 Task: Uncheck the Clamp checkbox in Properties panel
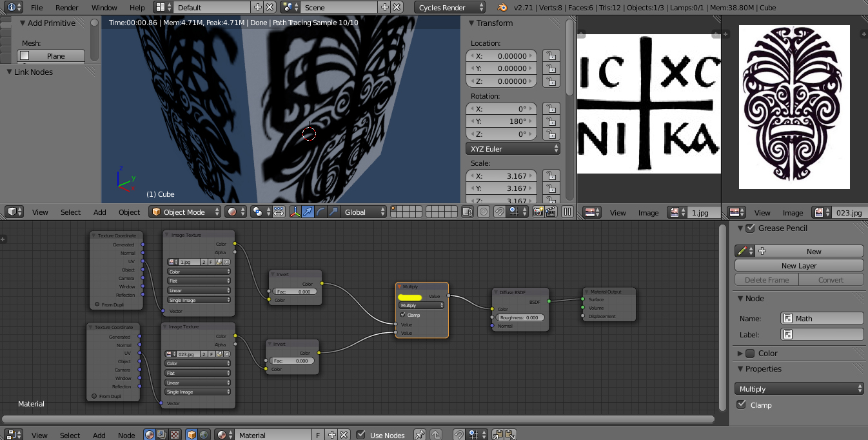[x=742, y=405]
